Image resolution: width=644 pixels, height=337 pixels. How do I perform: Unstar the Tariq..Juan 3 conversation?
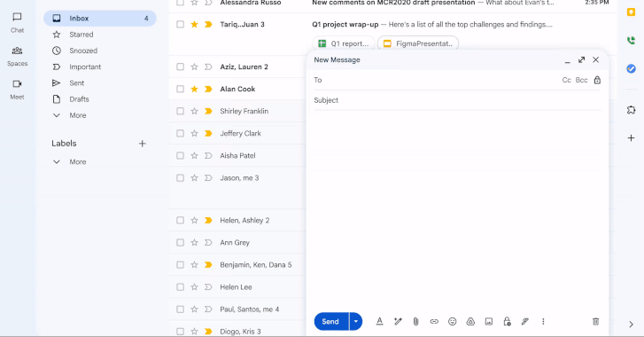[x=194, y=24]
